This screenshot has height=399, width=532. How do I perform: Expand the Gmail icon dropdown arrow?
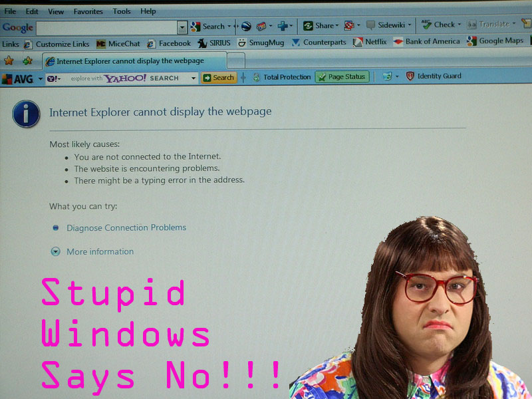(x=271, y=26)
